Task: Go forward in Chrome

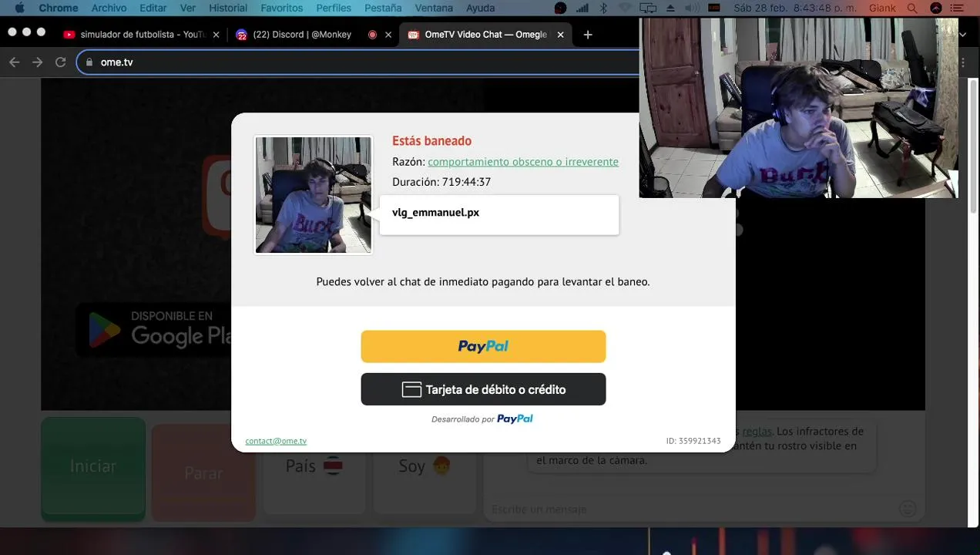Action: [x=37, y=62]
